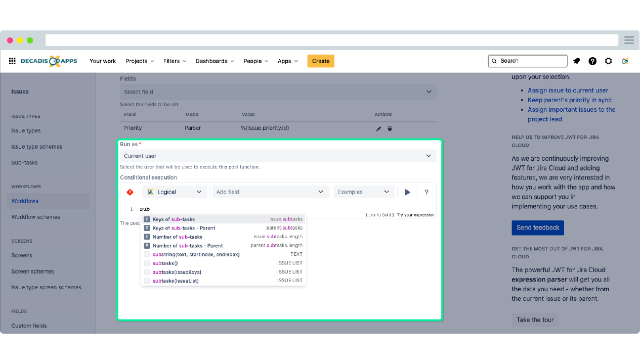Screen dimensions: 640x364
Task: Select Number of sub-tasks - Parent suggestion
Action: click(x=223, y=246)
